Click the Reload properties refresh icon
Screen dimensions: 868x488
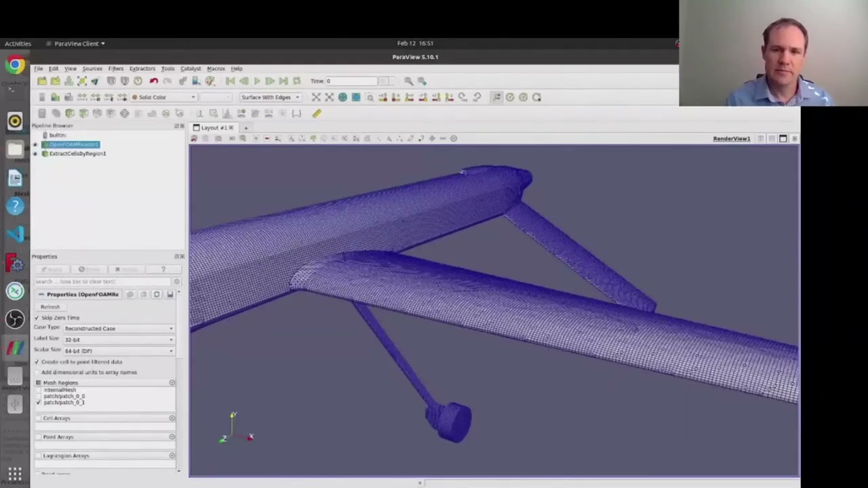tap(157, 294)
